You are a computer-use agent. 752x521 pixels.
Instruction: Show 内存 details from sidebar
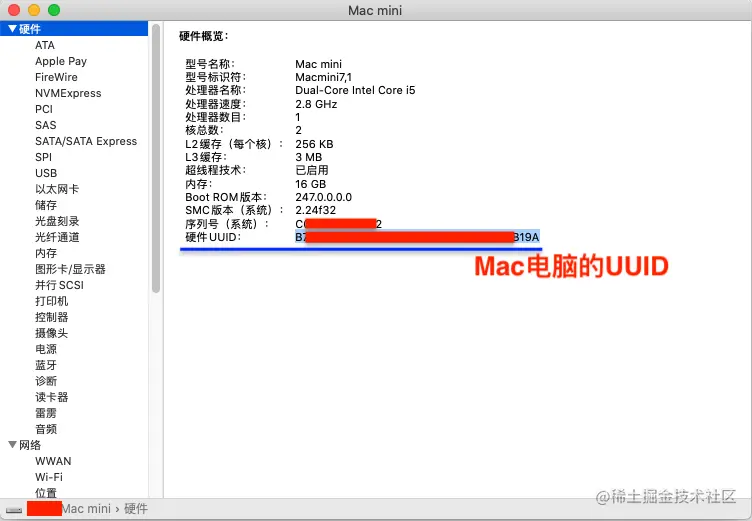pyautogui.click(x=46, y=253)
